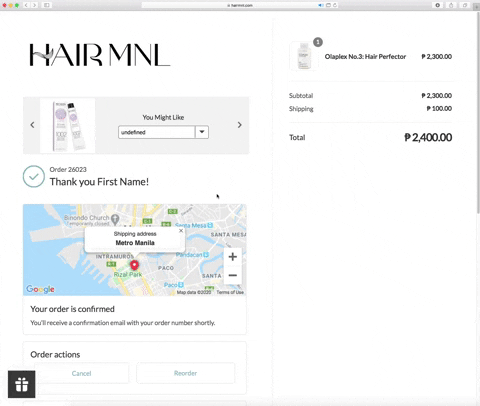Toggle the Safari sidebar button
This screenshot has width=480, height=406.
click(x=47, y=5)
